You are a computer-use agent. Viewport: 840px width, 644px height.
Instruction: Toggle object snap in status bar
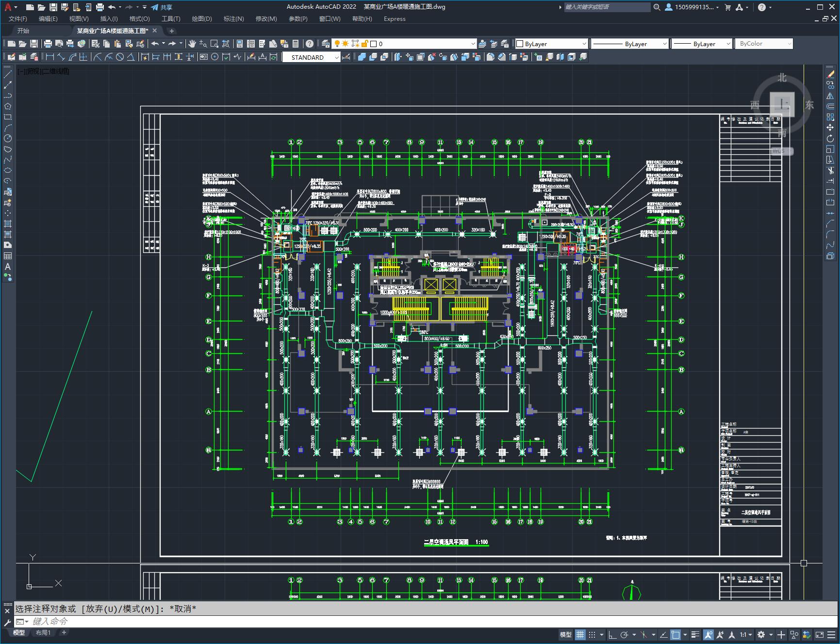675,634
